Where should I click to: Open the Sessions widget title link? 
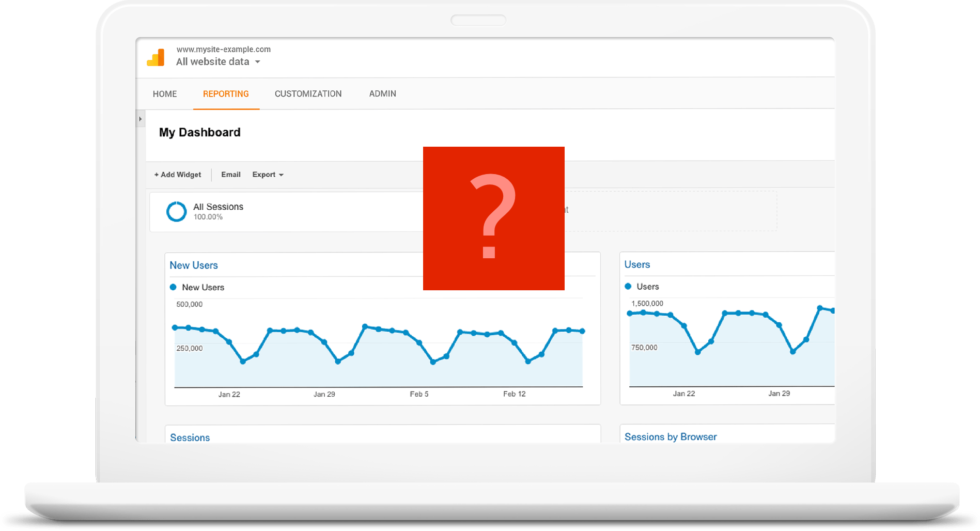click(x=190, y=438)
